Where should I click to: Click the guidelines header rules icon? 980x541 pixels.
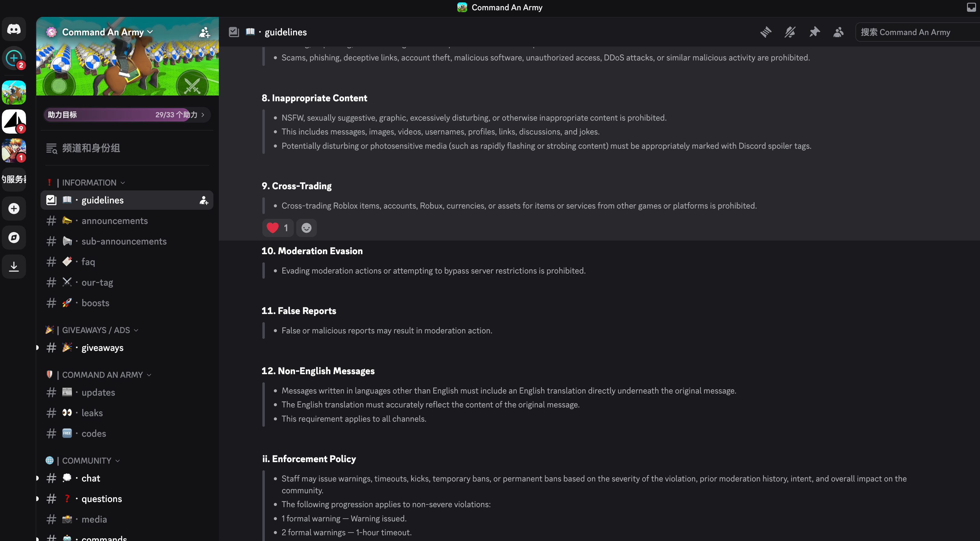(x=234, y=32)
